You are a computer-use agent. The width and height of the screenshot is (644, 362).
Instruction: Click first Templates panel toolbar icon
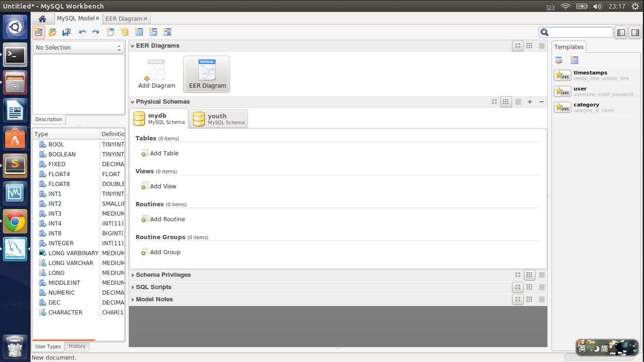[x=559, y=61]
